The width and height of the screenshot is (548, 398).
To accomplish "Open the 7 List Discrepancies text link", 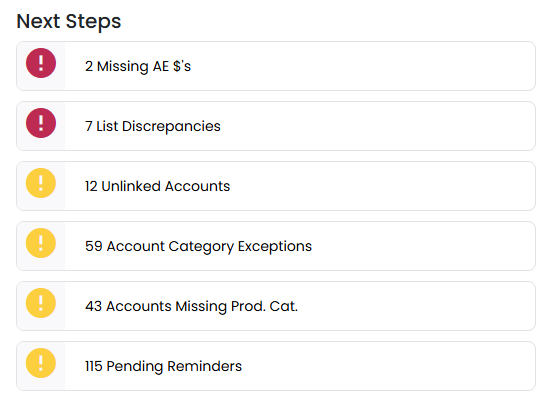I will pyautogui.click(x=153, y=126).
